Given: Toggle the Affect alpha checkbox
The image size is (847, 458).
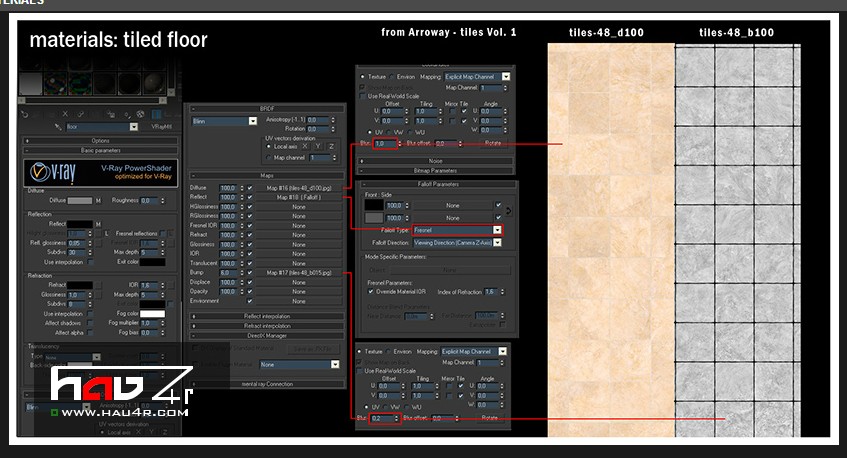Looking at the screenshot, I should (x=90, y=333).
